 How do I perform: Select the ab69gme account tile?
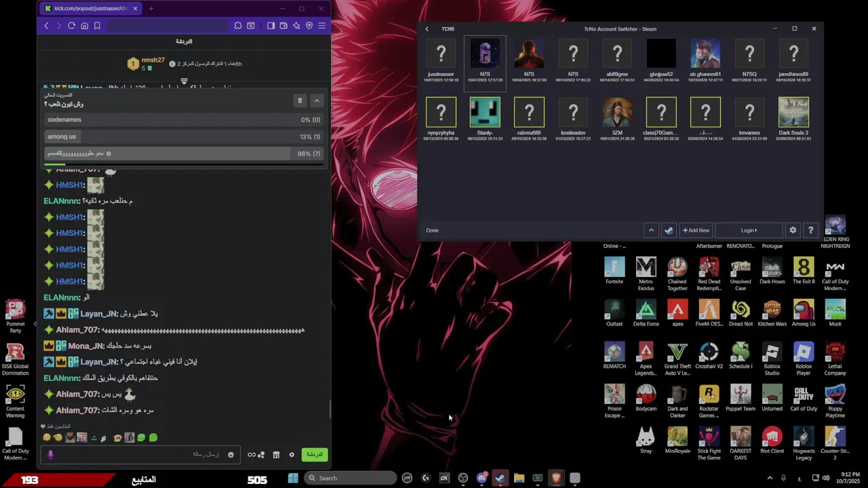[x=617, y=61]
